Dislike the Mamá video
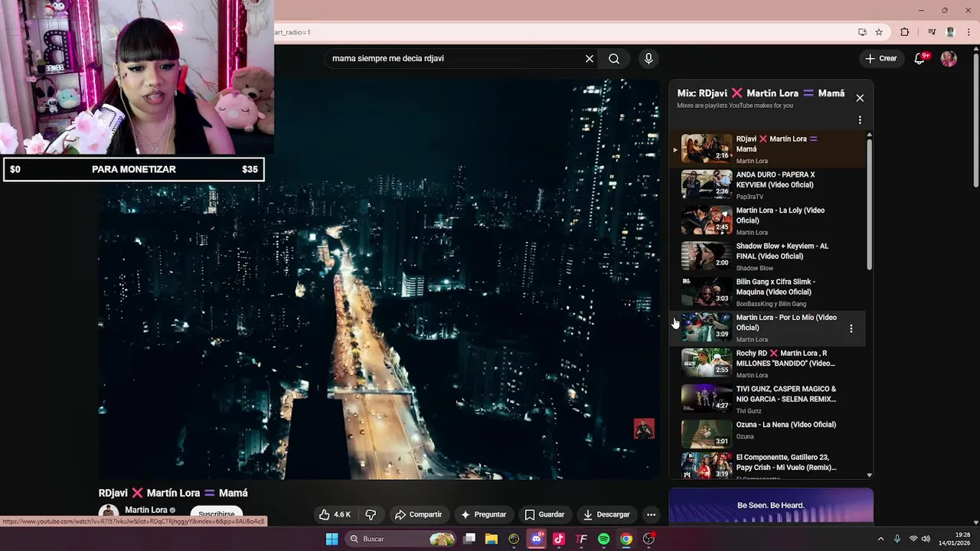The height and width of the screenshot is (551, 980). (371, 515)
